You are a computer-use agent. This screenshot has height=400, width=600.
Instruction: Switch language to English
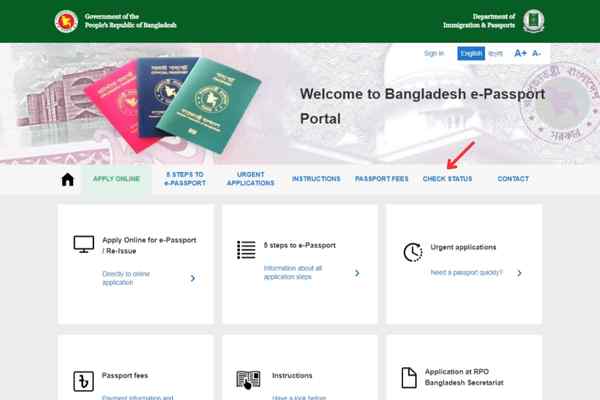point(471,54)
